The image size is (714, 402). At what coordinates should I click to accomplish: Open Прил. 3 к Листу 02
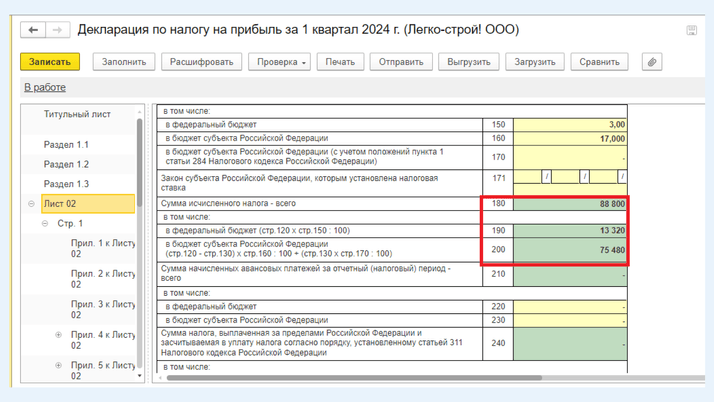103,310
